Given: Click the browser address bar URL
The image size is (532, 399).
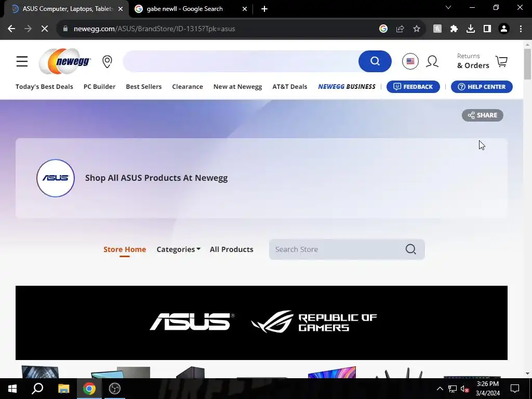Looking at the screenshot, I should click(x=154, y=29).
